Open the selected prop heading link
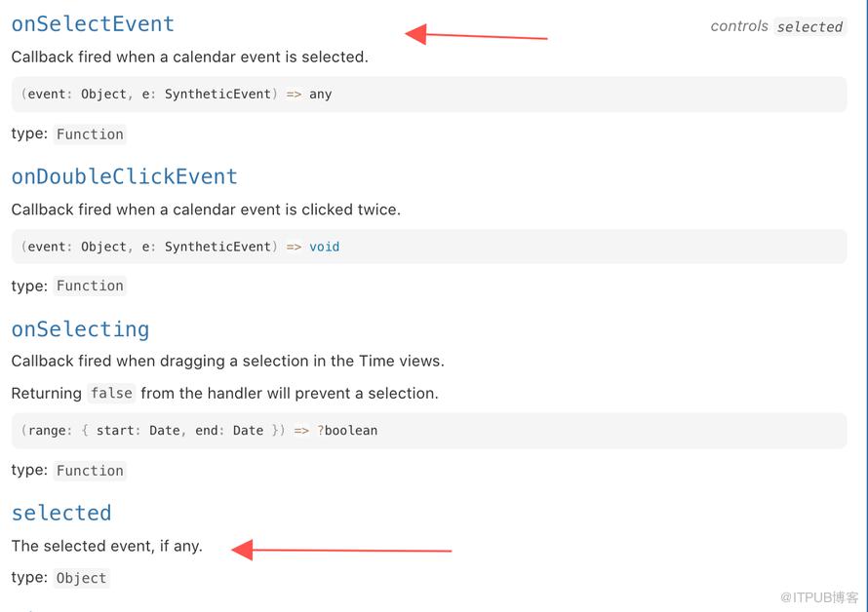 click(x=61, y=513)
